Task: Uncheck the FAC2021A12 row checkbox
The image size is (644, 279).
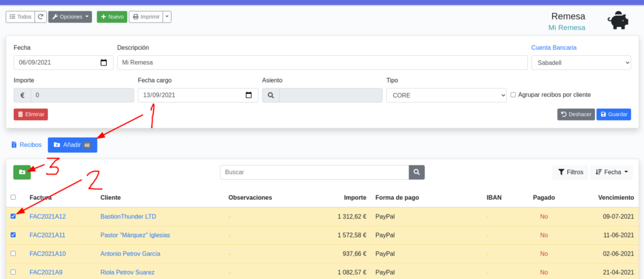Action: [13, 216]
